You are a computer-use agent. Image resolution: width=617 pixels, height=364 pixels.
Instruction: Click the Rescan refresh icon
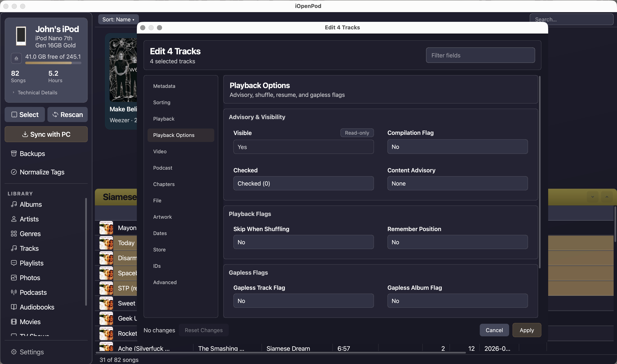click(x=55, y=114)
